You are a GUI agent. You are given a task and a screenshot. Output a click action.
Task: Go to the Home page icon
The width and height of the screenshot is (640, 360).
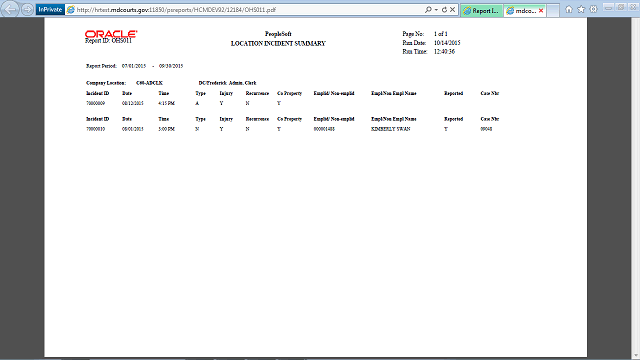click(569, 9)
